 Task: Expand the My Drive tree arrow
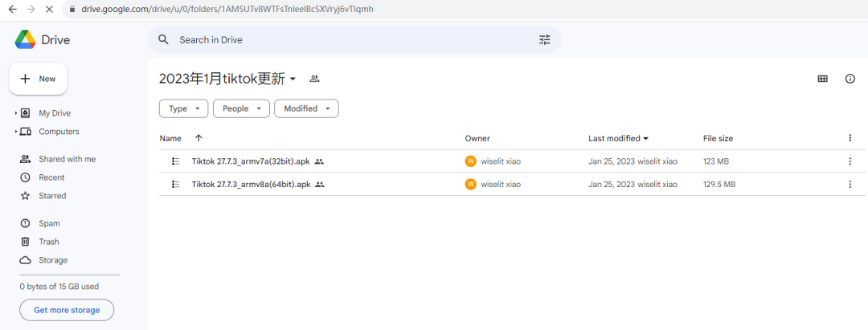[16, 113]
